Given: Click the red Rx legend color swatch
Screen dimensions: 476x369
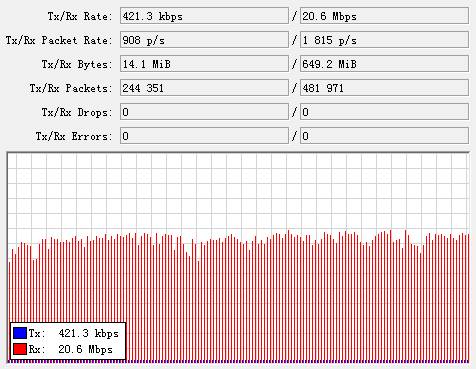Looking at the screenshot, I should [20, 349].
